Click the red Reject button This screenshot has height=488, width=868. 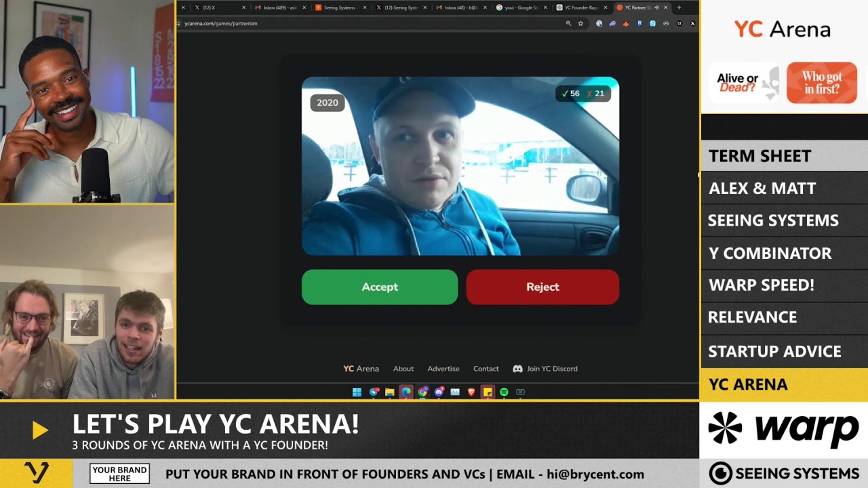[x=542, y=287]
